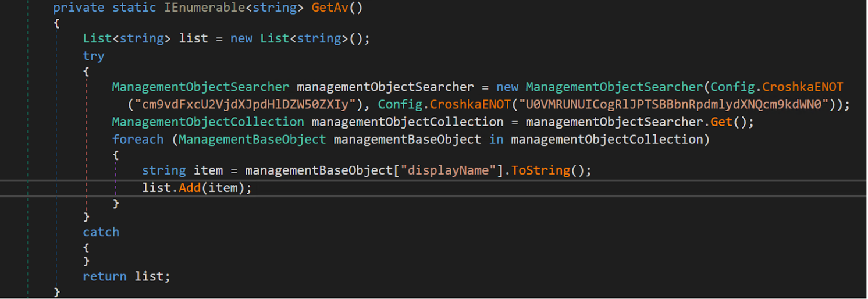Click the first CroshkaENOT method call
Image resolution: width=868 pixels, height=299 pixels.
point(802,87)
